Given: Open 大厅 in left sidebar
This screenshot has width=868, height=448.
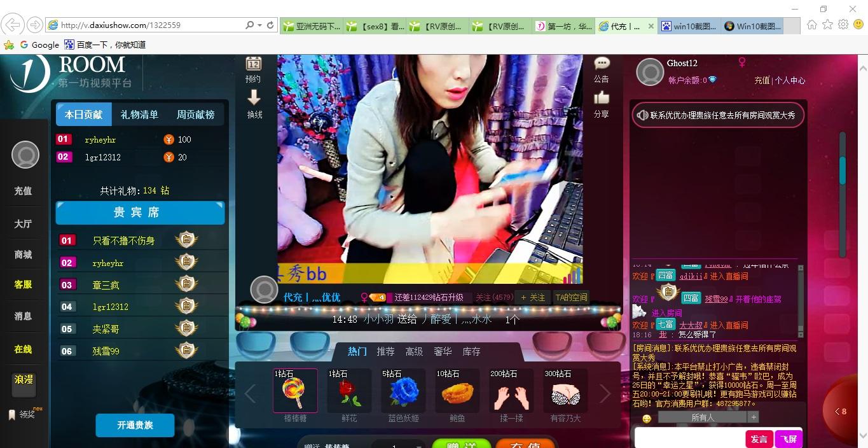Looking at the screenshot, I should pyautogui.click(x=23, y=223).
